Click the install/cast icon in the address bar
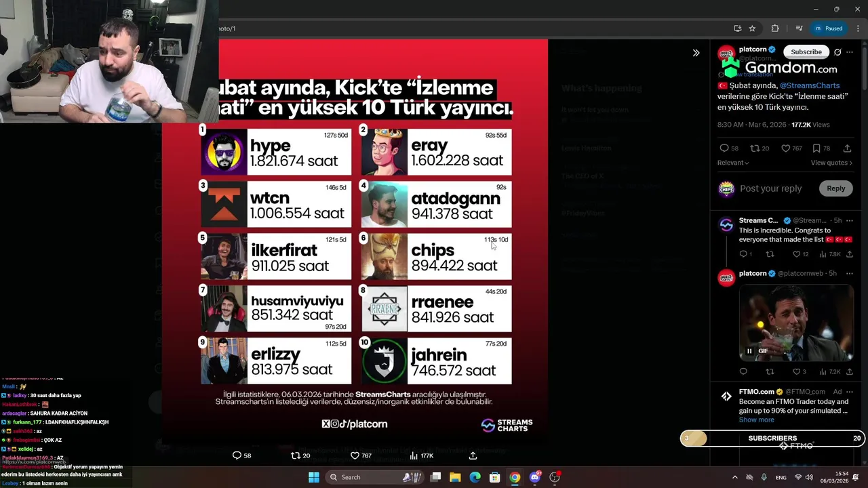This screenshot has height=488, width=868. (x=737, y=28)
